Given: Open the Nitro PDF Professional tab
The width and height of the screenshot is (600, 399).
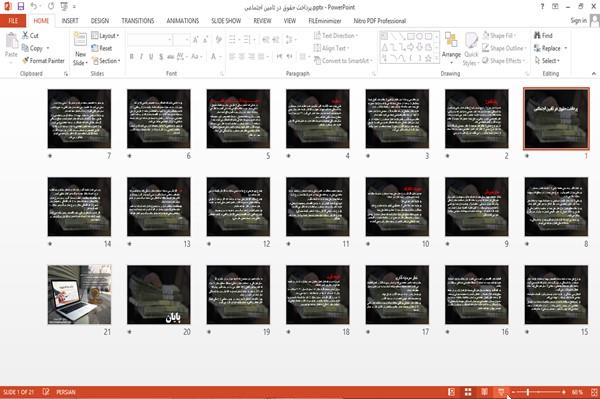Looking at the screenshot, I should point(380,21).
